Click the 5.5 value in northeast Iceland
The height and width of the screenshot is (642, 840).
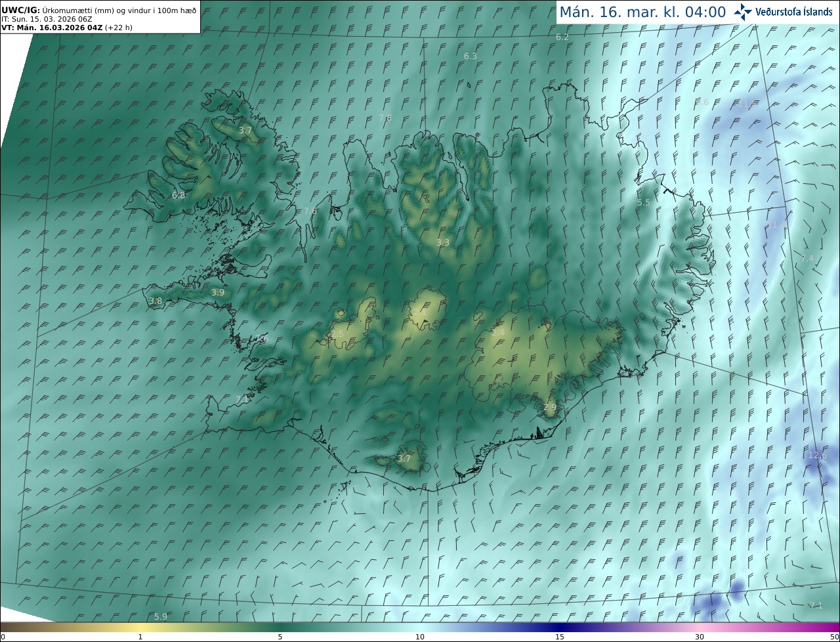[x=644, y=203]
